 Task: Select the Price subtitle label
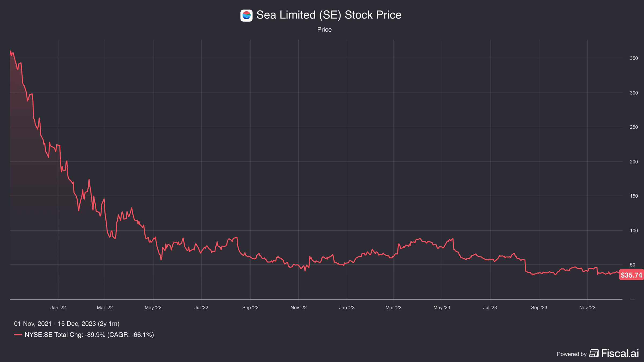[324, 29]
